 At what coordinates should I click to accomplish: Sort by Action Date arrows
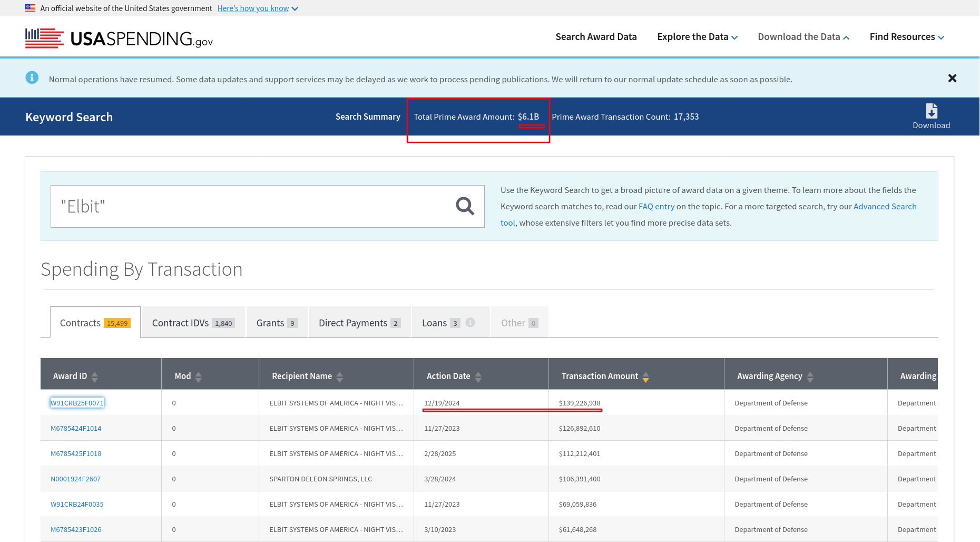pyautogui.click(x=478, y=376)
